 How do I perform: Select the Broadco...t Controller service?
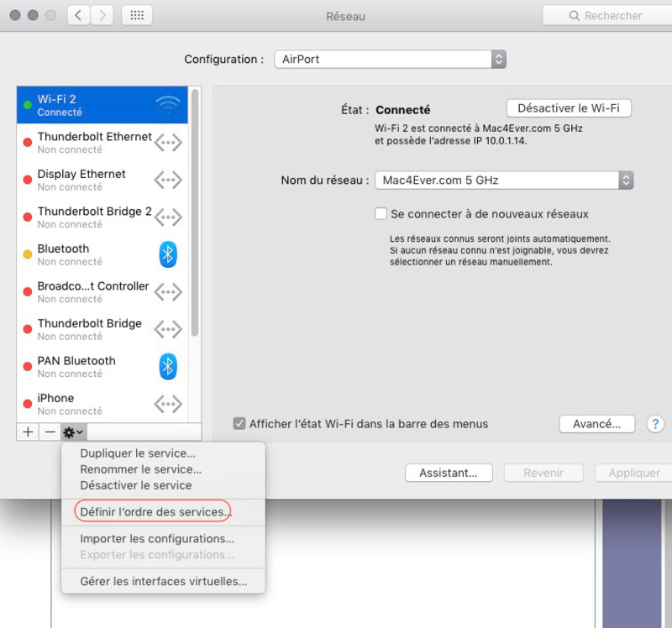[102, 292]
